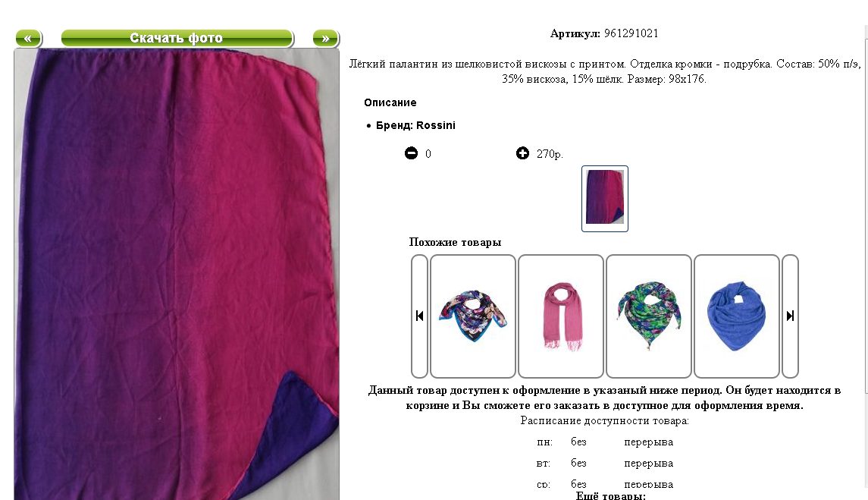
Task: Download the photo via Скачать фото button
Action: coord(177,38)
